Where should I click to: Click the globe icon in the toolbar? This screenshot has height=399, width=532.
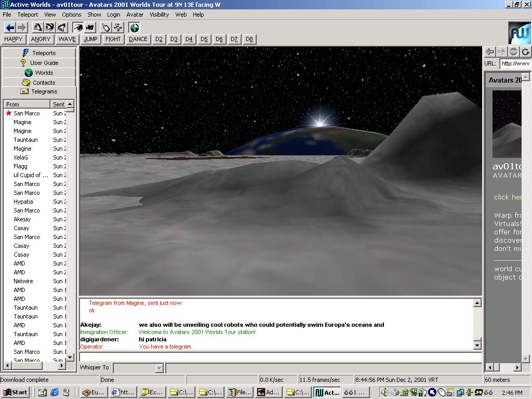click(135, 28)
